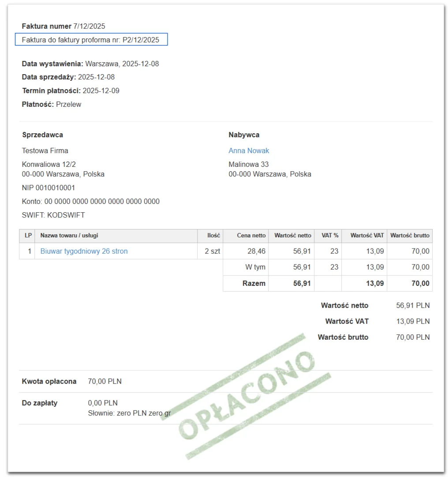
Task: Click seller address 'Konwaliowa 12/2'
Action: point(49,164)
